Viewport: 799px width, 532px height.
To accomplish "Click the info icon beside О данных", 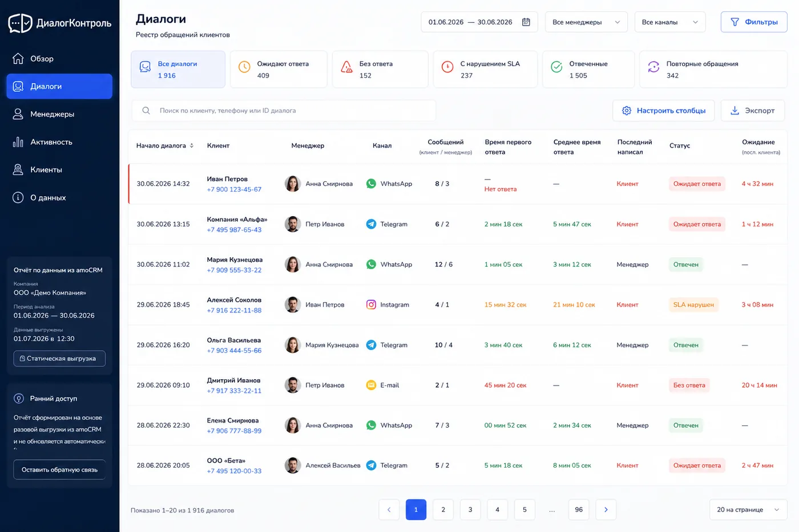I will click(18, 197).
